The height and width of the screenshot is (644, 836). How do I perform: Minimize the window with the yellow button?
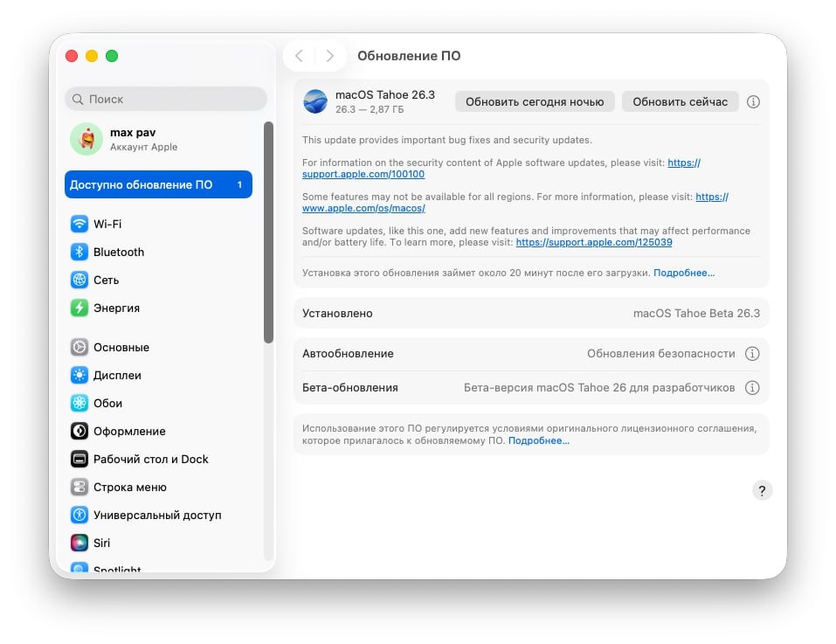click(92, 56)
